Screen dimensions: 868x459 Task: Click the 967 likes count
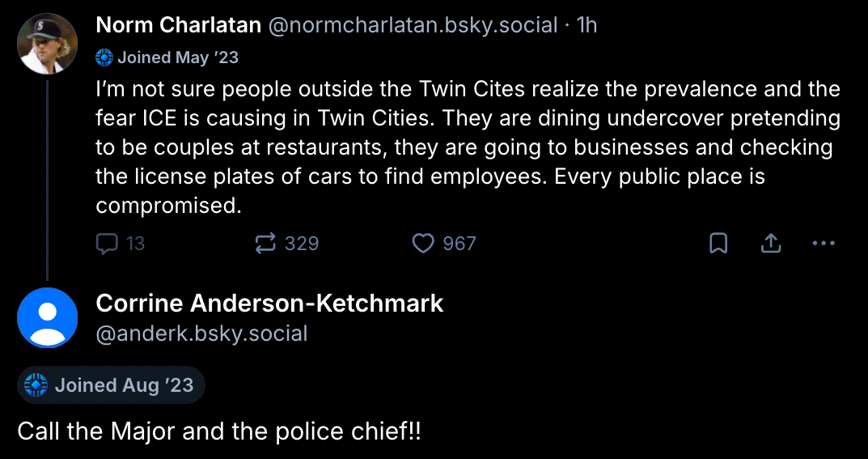point(459,243)
